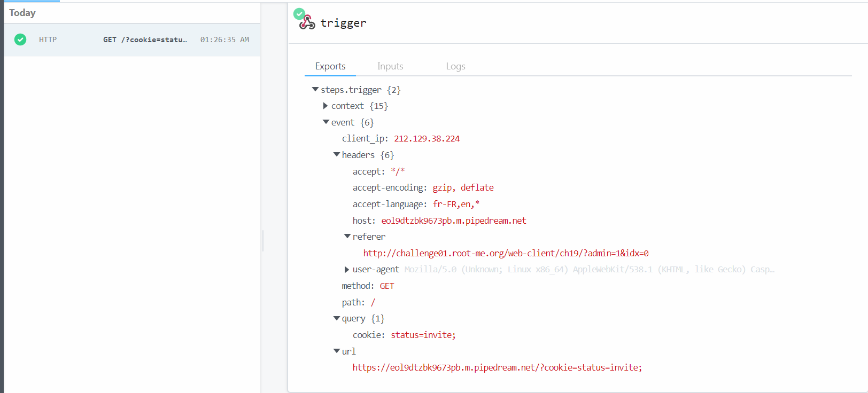The width and height of the screenshot is (868, 393).
Task: Collapse the url node
Action: pos(337,351)
